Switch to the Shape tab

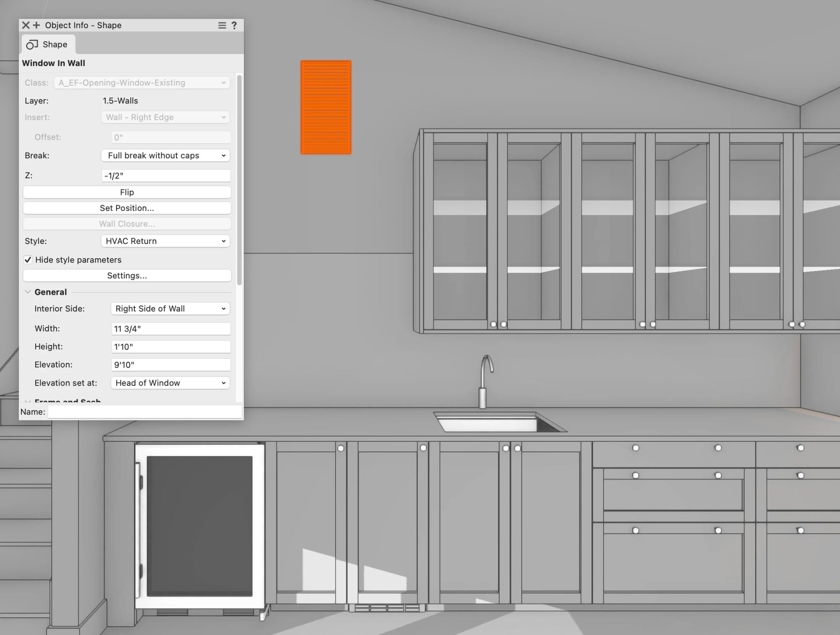[x=48, y=45]
